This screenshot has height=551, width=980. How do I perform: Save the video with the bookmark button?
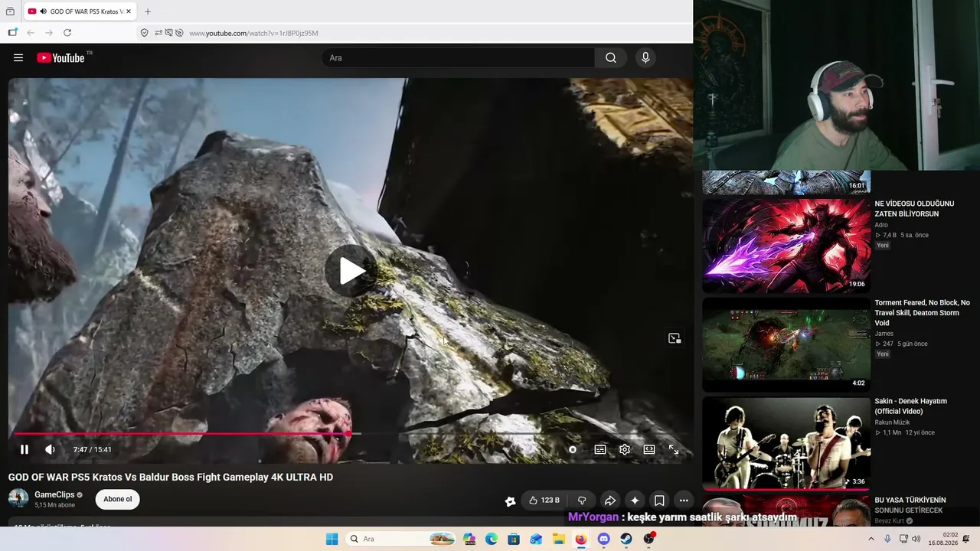[659, 500]
